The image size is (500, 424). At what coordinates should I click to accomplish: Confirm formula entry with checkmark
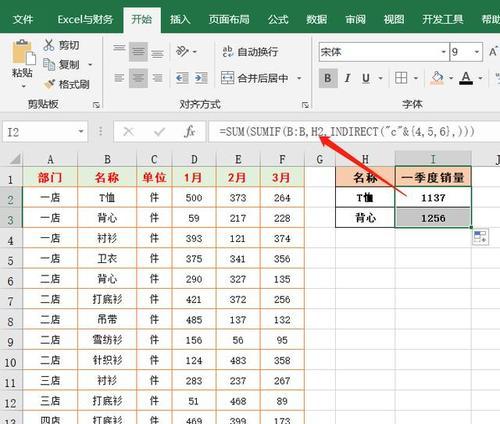[159, 132]
